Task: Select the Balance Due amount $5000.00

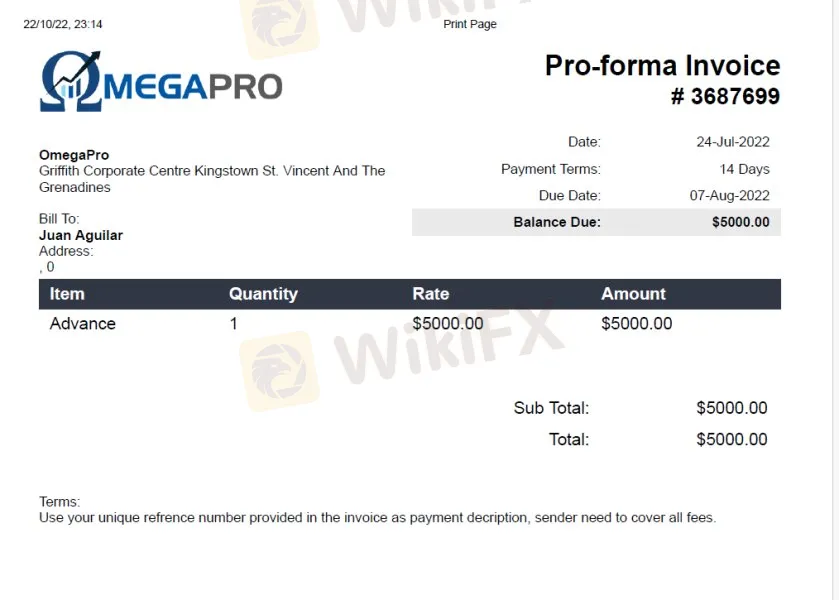Action: 740,222
